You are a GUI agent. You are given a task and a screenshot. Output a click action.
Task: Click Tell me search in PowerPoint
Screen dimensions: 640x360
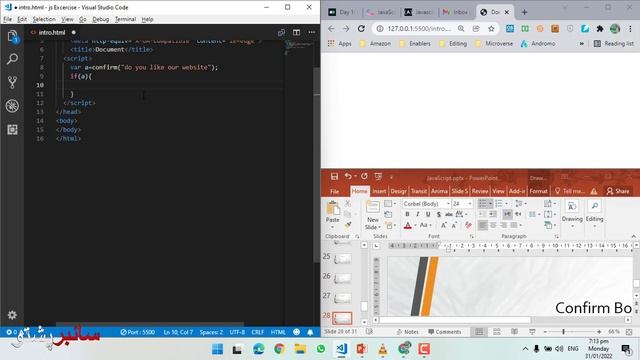tap(569, 191)
